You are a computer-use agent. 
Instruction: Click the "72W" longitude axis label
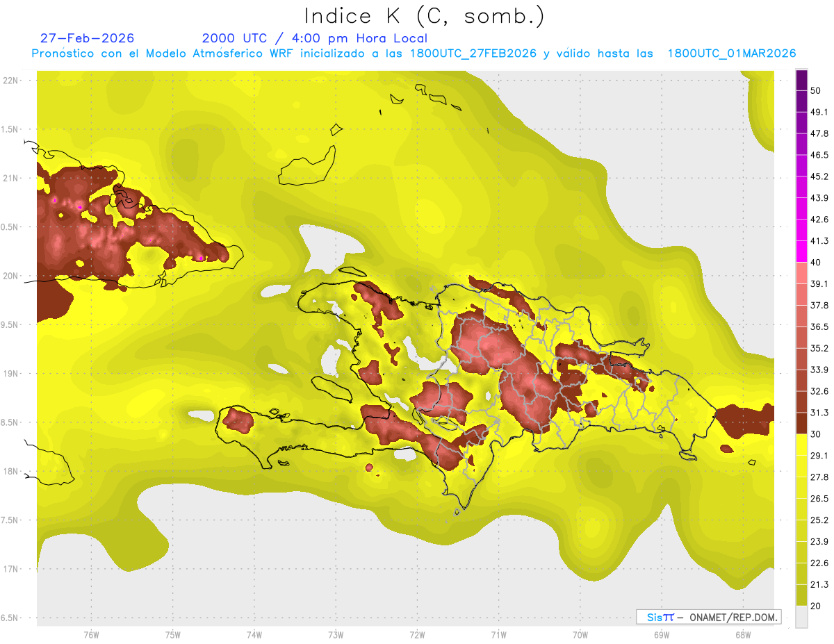click(x=417, y=635)
